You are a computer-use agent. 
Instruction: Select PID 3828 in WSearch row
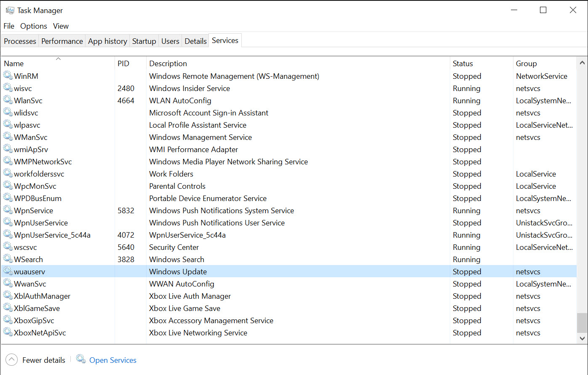126,260
